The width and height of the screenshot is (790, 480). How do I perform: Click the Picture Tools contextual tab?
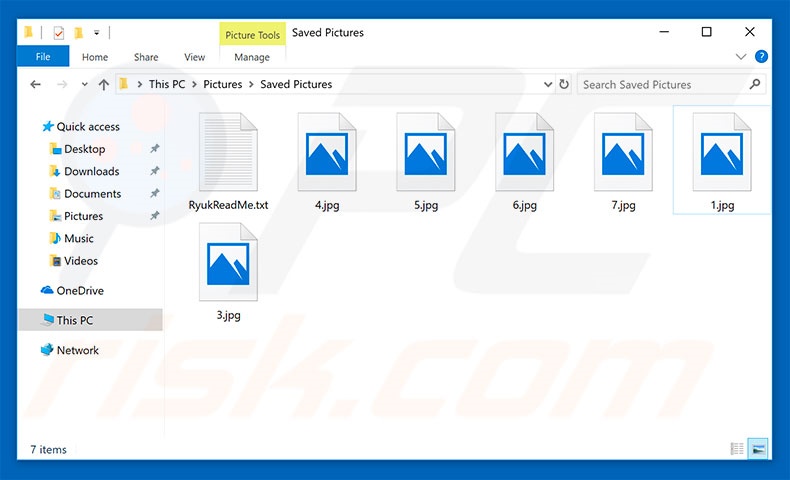tap(252, 34)
